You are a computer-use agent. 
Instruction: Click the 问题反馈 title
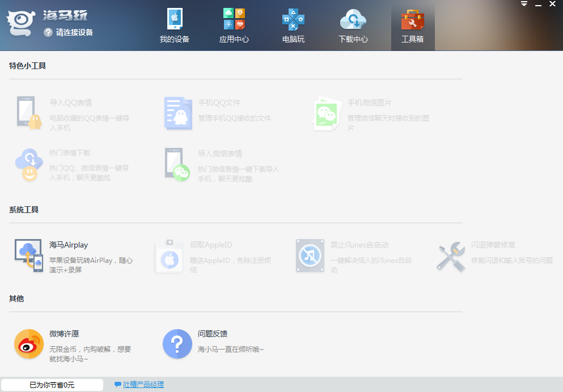tap(213, 334)
